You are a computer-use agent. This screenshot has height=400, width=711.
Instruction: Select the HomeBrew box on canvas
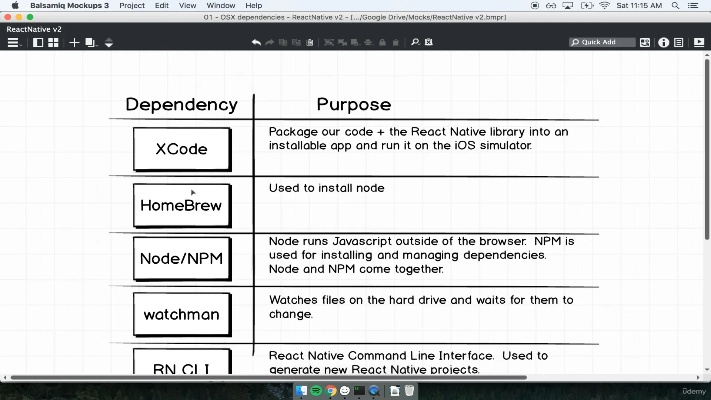[181, 206]
